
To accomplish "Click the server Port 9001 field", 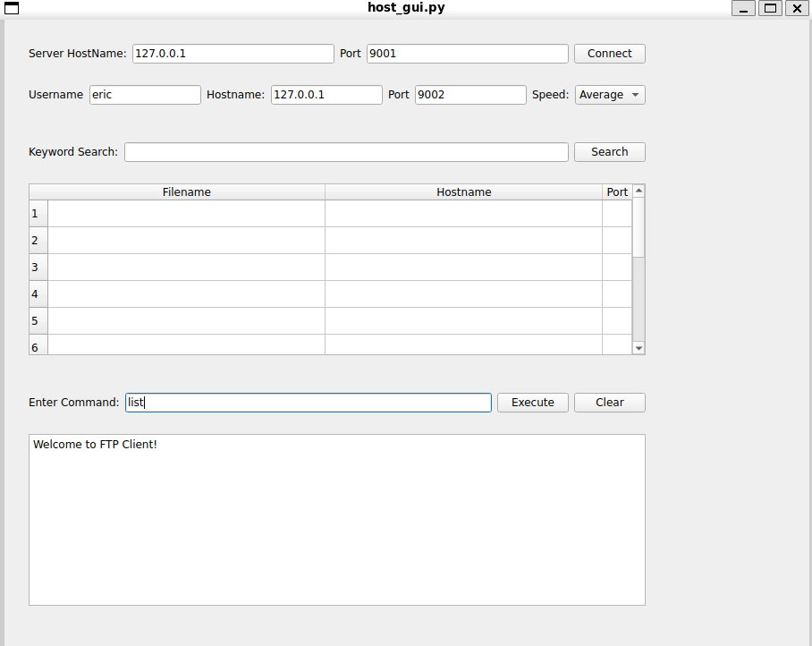I will tap(467, 54).
